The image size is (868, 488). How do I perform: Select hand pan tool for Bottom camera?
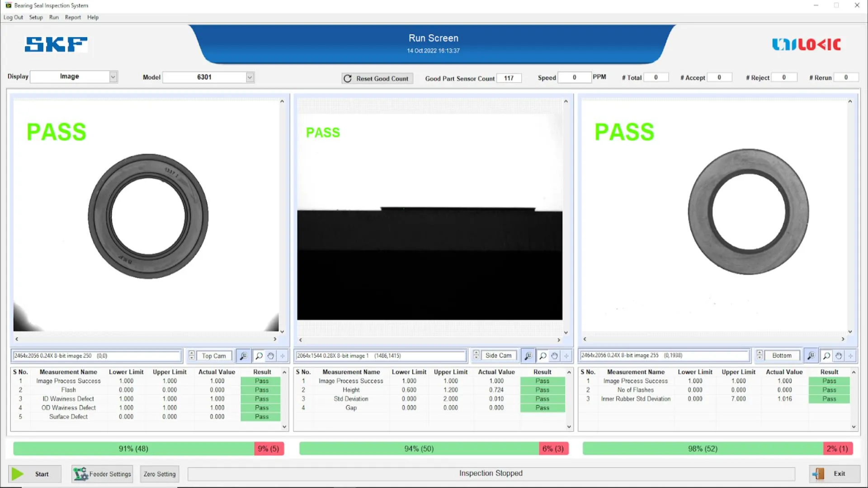(839, 356)
